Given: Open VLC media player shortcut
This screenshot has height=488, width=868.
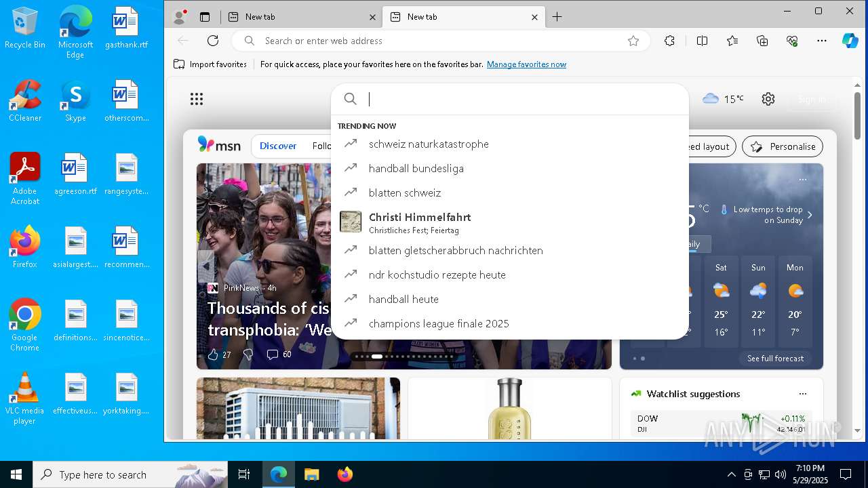Looking at the screenshot, I should 25,399.
